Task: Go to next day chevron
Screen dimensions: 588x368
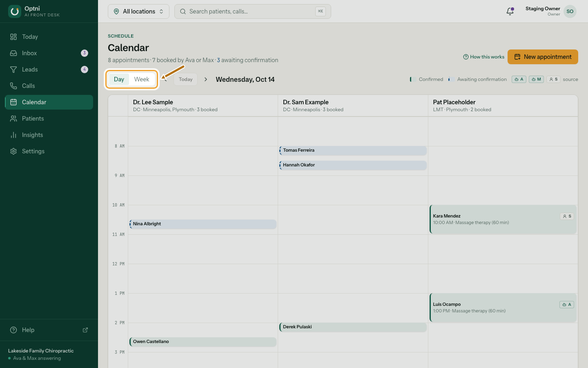Action: coord(206,79)
